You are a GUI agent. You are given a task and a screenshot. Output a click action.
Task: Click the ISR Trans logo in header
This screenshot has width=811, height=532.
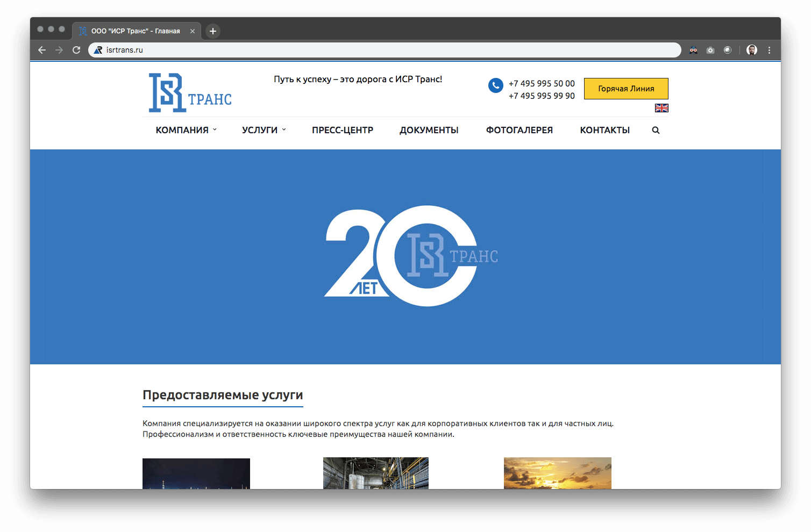point(190,93)
